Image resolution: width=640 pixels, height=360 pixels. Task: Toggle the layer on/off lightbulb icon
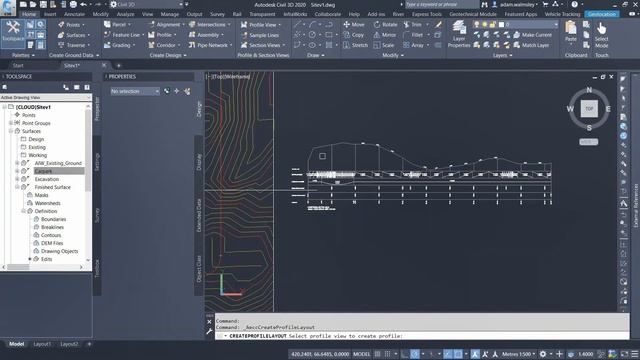coord(476,24)
